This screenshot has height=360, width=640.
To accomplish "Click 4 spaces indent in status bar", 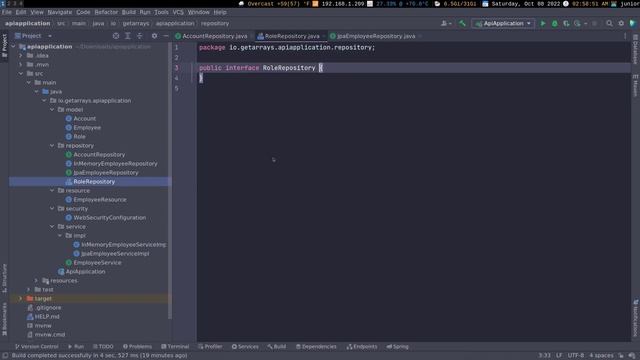I will click(601, 356).
